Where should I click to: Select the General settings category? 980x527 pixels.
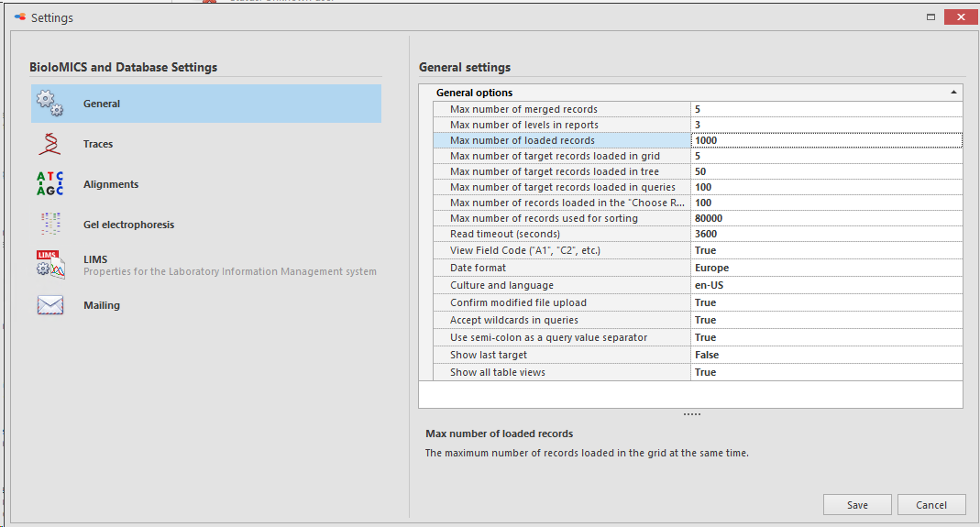[206, 104]
